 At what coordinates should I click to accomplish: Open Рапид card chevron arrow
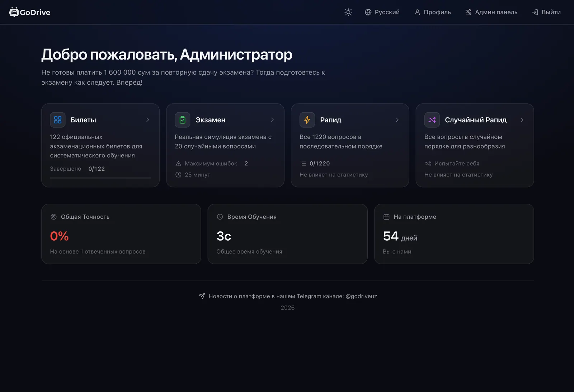click(x=397, y=120)
